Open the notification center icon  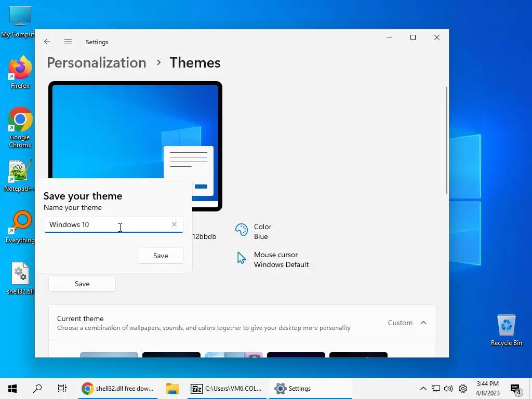click(516, 389)
